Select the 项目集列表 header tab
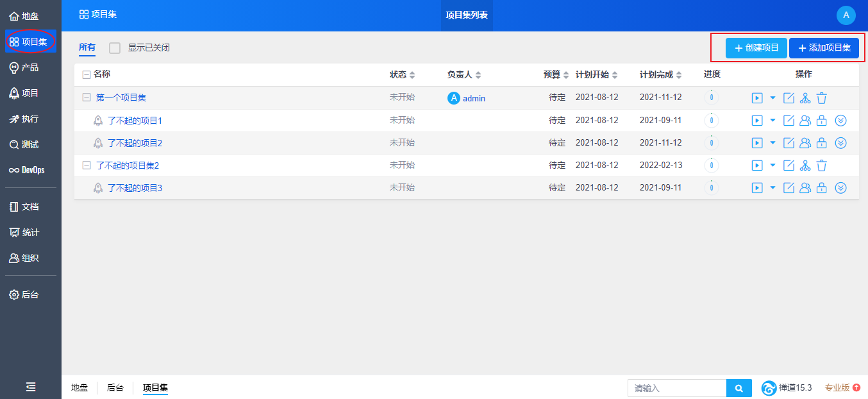 [x=467, y=15]
